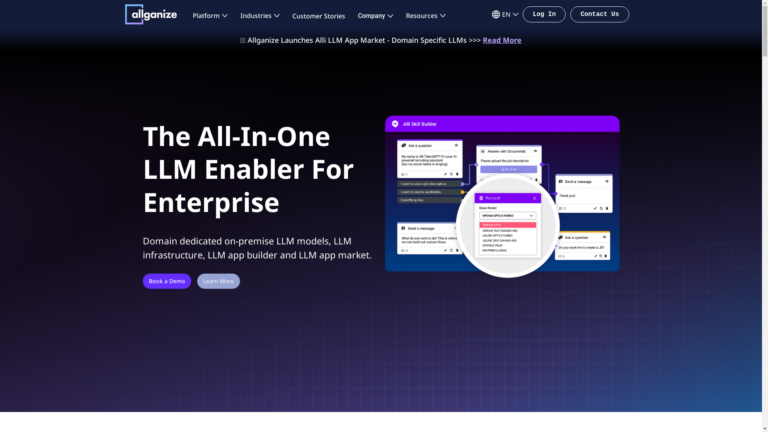
Task: Click the Allganize logo
Action: point(150,14)
